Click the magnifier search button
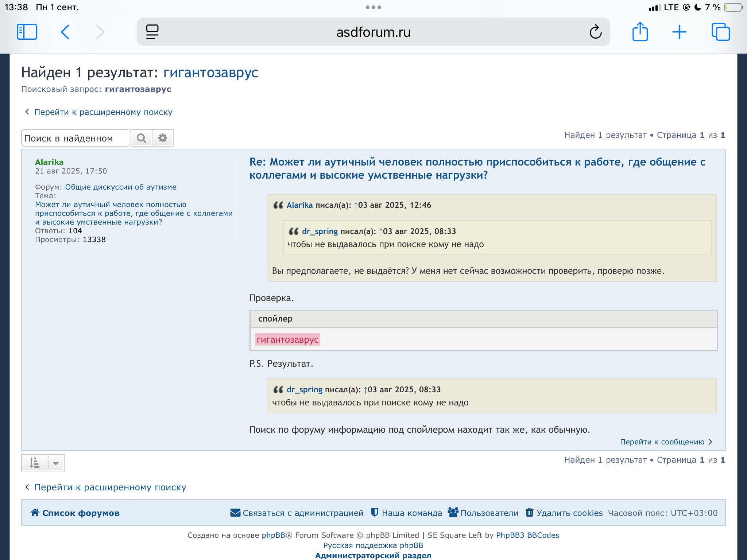 142,138
